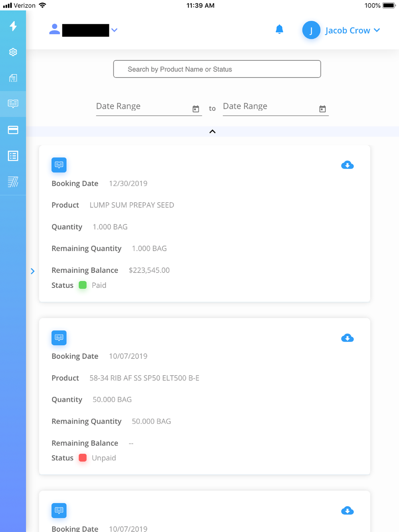Open the start Date Range calendar
This screenshot has height=532, width=399.
coord(196,109)
